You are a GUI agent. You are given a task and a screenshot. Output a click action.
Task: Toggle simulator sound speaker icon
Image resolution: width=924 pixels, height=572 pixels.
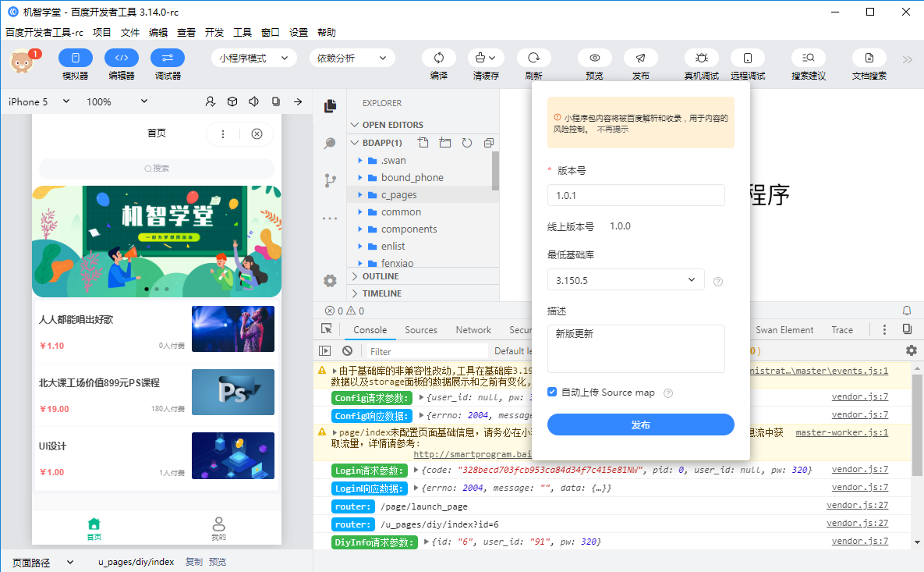point(254,101)
